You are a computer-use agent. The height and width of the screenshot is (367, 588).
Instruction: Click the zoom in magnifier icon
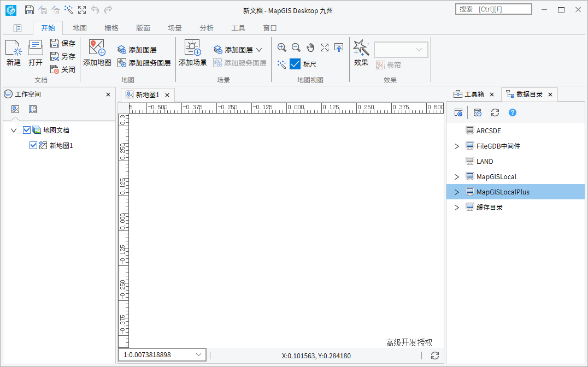[281, 48]
